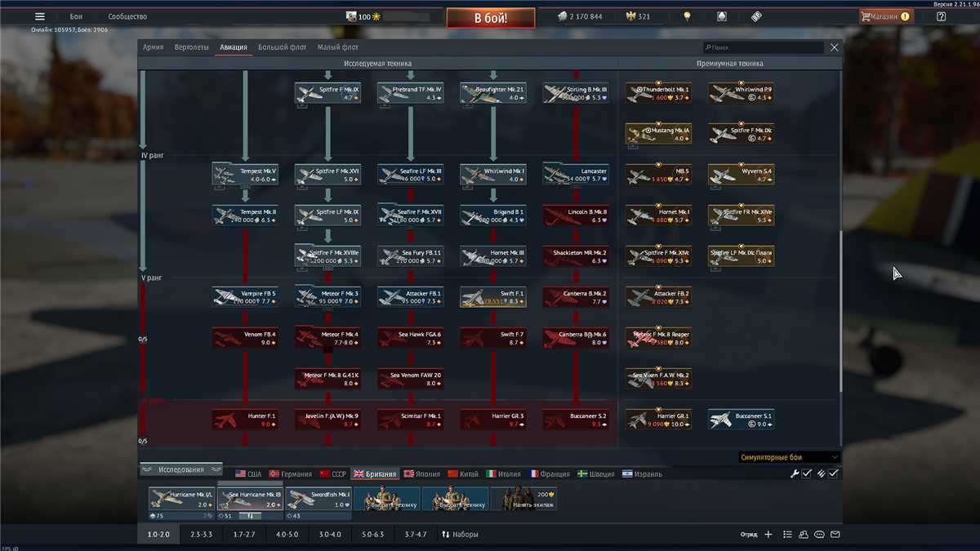The image size is (980, 551).
Task: Expand the Tempest Mk.V group folder
Action: [245, 175]
